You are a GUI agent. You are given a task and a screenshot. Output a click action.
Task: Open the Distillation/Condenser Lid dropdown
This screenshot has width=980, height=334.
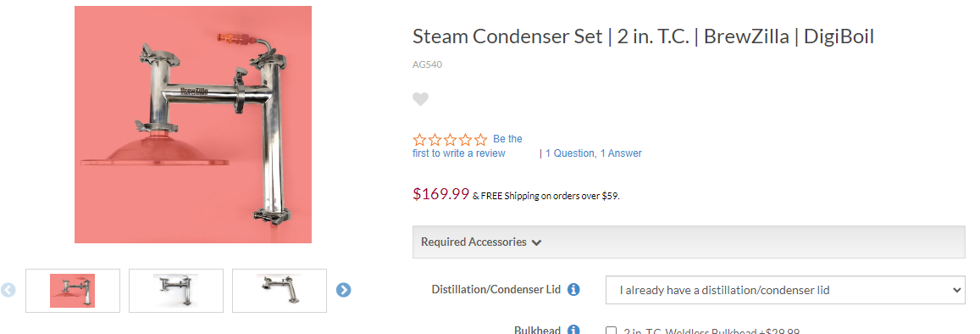coord(785,290)
